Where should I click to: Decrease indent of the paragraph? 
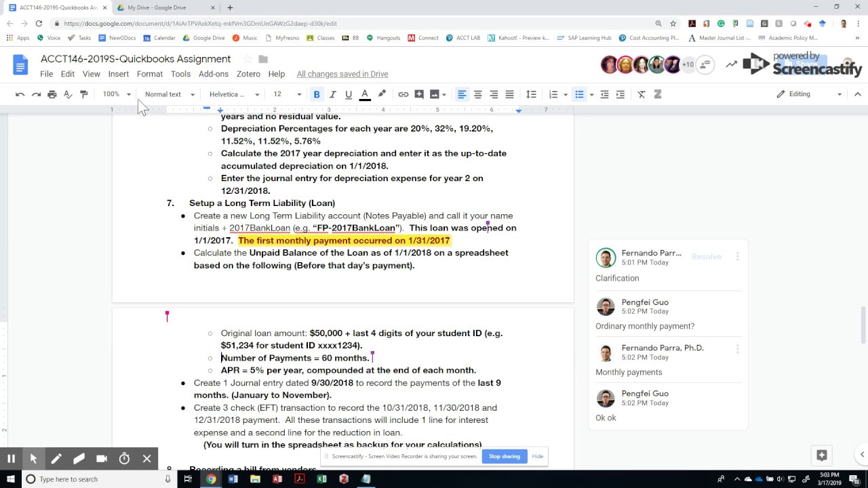tap(604, 94)
